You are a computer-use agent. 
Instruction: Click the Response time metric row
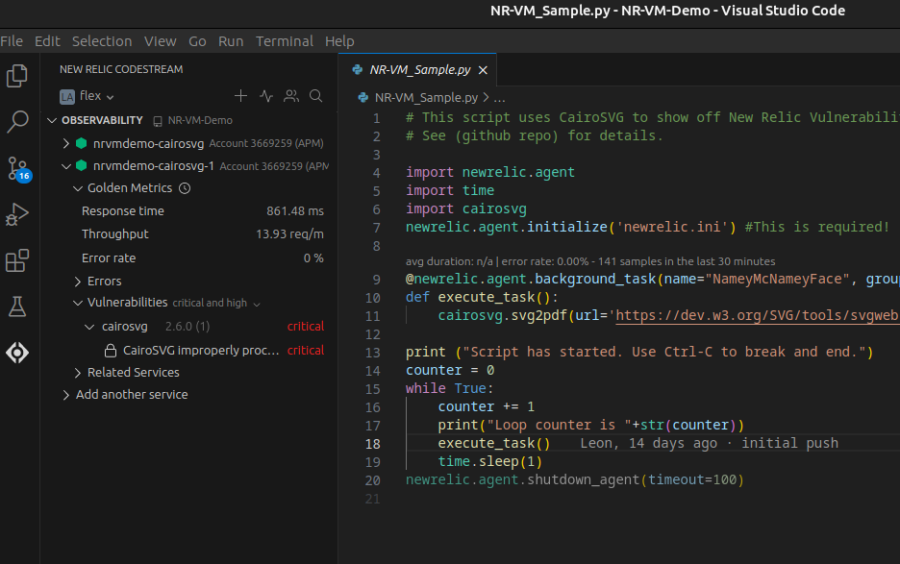[203, 211]
